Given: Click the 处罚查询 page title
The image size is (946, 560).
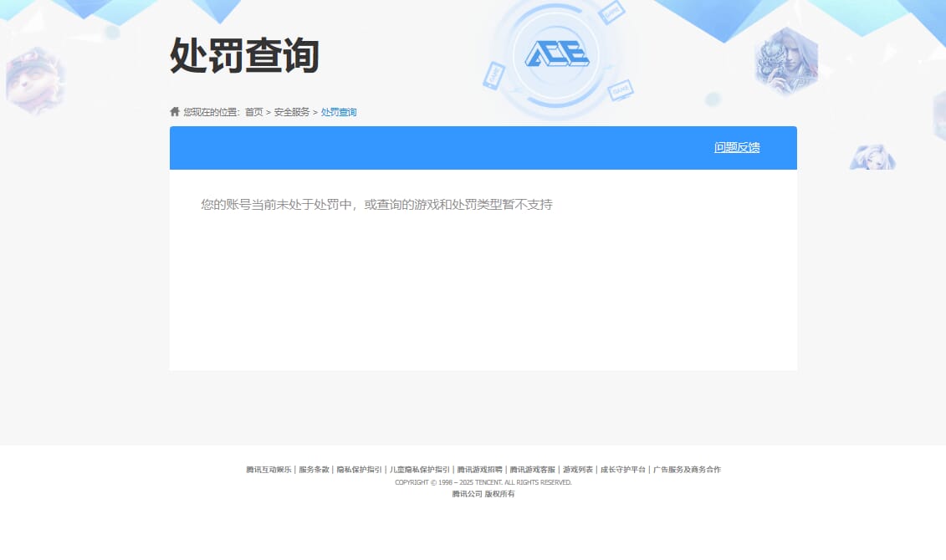Looking at the screenshot, I should 244,55.
